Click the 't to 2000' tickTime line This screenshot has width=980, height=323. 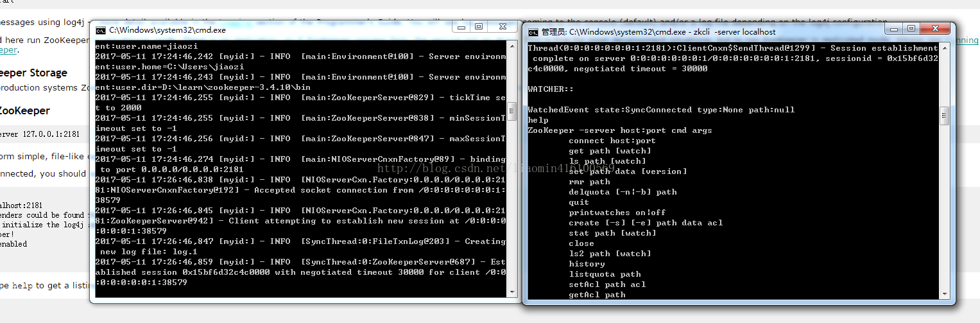tap(118, 108)
